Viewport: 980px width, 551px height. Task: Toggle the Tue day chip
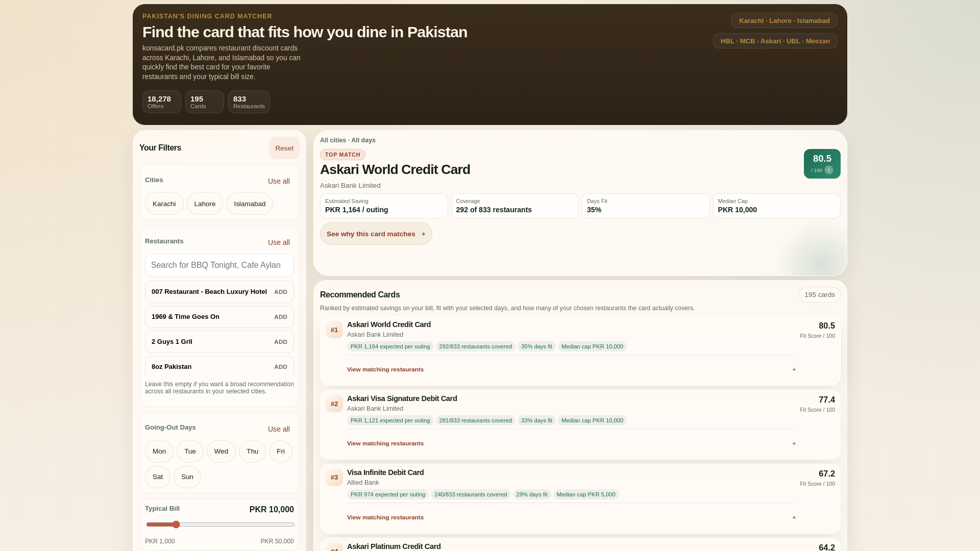point(190,452)
